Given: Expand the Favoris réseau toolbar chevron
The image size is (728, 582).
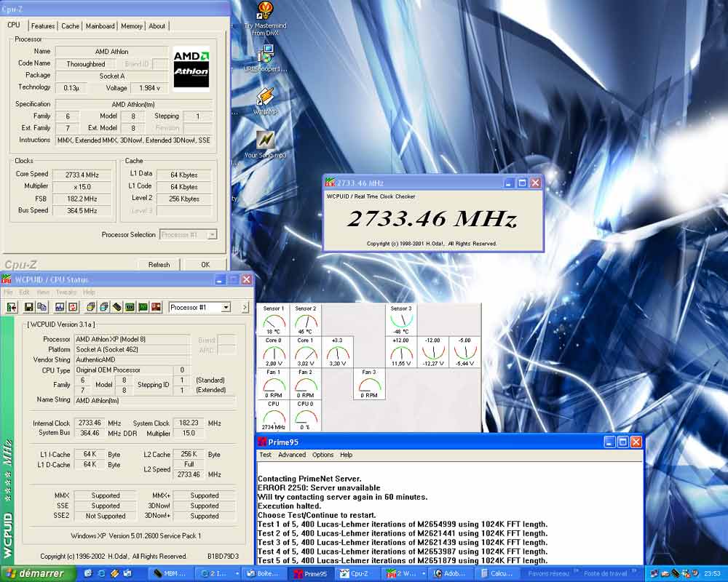Looking at the screenshot, I should 576,571.
